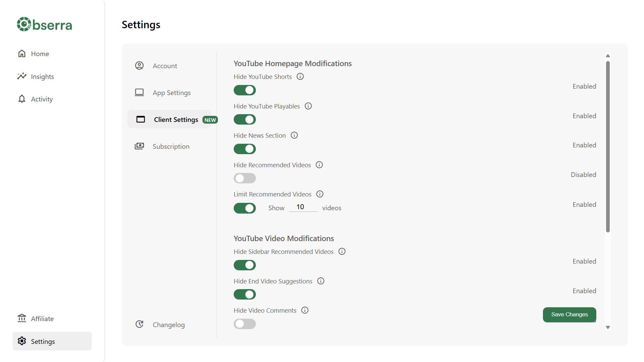
Task: Disable the Hide YouTube Shorts toggle
Action: coord(244,90)
